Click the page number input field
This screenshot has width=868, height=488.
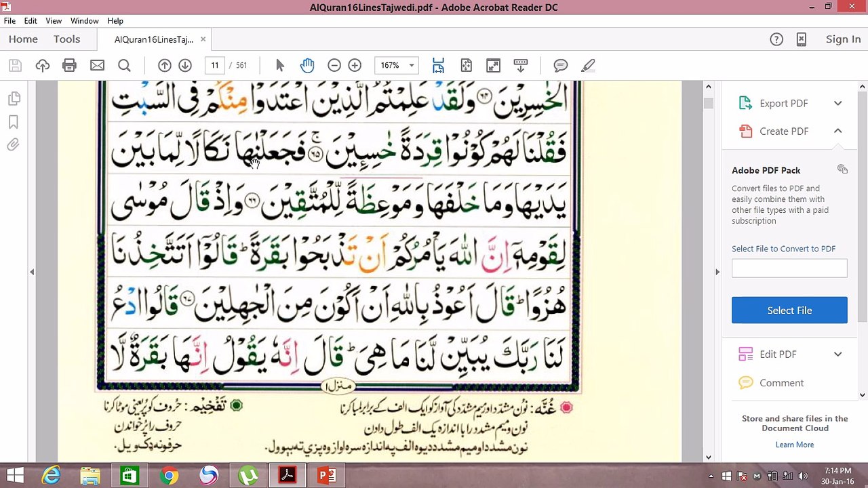coord(215,65)
